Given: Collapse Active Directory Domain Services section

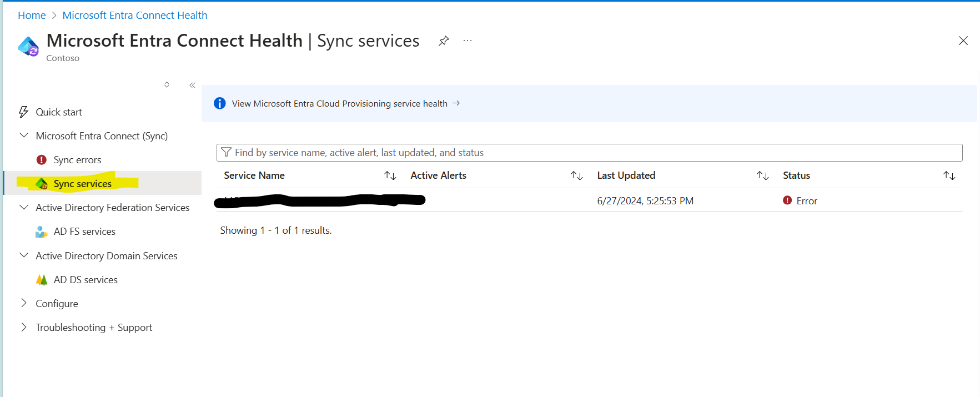Looking at the screenshot, I should tap(24, 255).
